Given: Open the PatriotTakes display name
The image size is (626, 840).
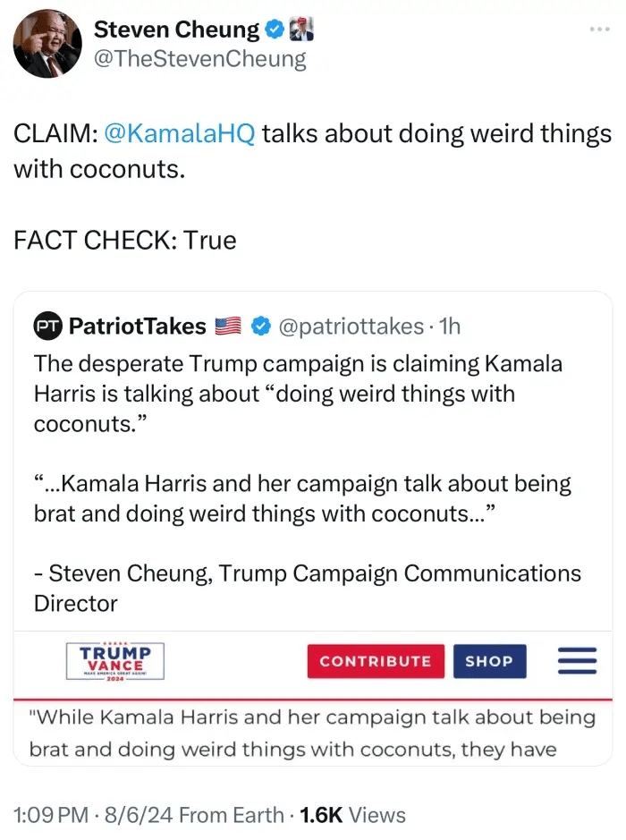Looking at the screenshot, I should coord(137,327).
